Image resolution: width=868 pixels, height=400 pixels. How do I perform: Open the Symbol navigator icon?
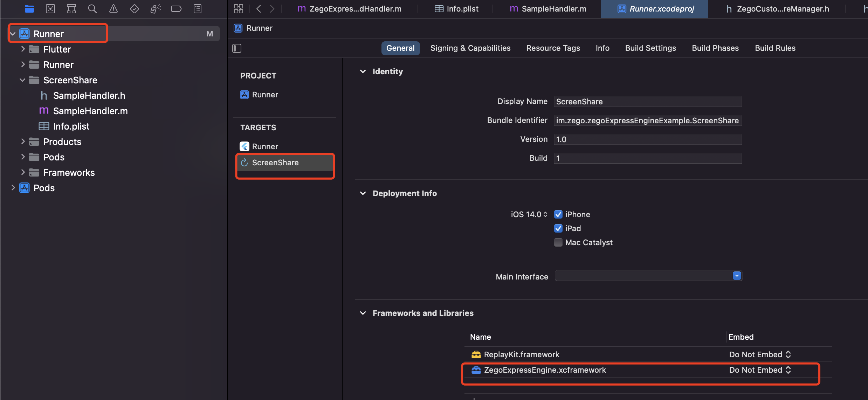coord(71,9)
